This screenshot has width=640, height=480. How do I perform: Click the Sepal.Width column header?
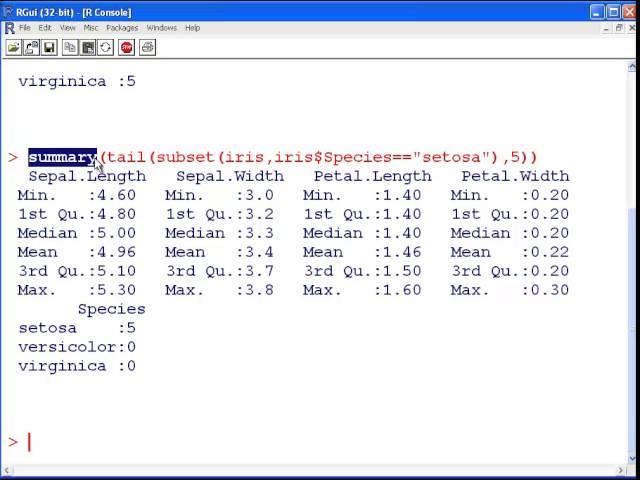[x=230, y=176]
